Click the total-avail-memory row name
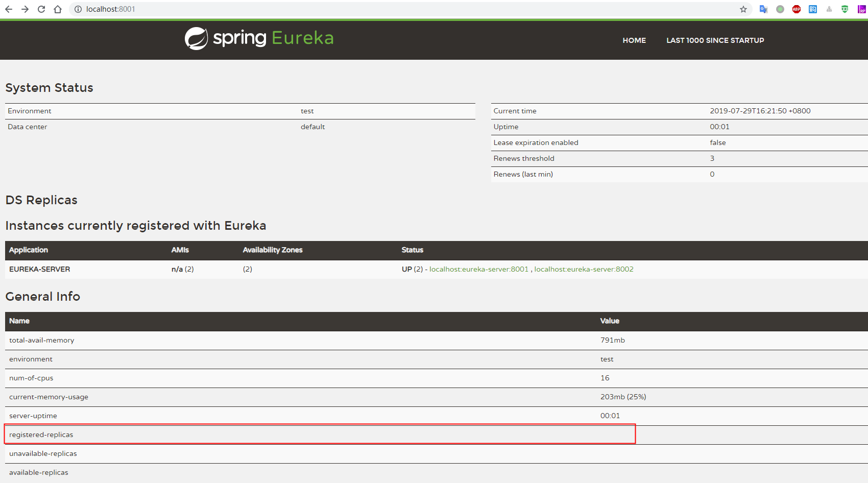The height and width of the screenshot is (483, 868). [x=41, y=340]
